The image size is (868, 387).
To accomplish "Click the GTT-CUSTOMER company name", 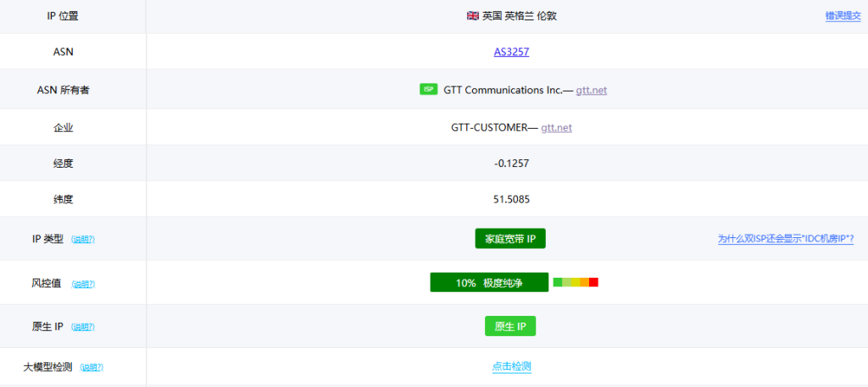I will (x=489, y=128).
